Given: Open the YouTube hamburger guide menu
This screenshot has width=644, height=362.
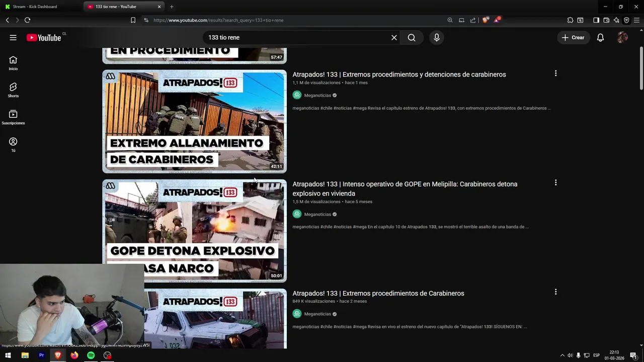Looking at the screenshot, I should point(13,38).
